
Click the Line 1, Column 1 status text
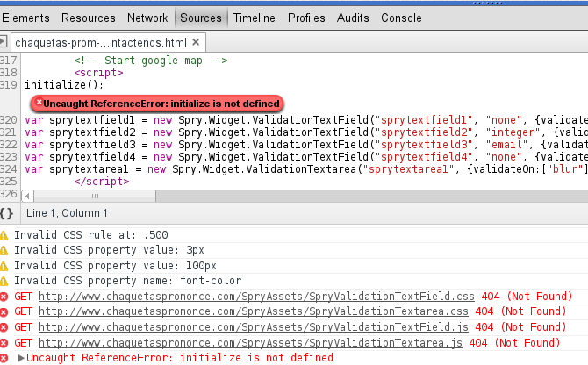[67, 213]
